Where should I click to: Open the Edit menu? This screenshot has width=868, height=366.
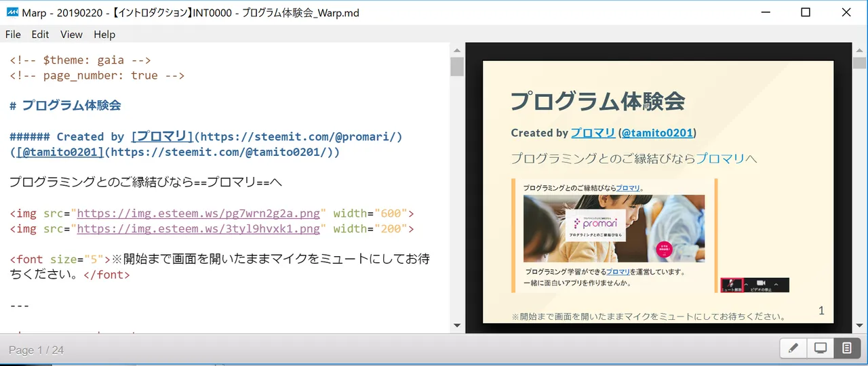[x=40, y=35]
